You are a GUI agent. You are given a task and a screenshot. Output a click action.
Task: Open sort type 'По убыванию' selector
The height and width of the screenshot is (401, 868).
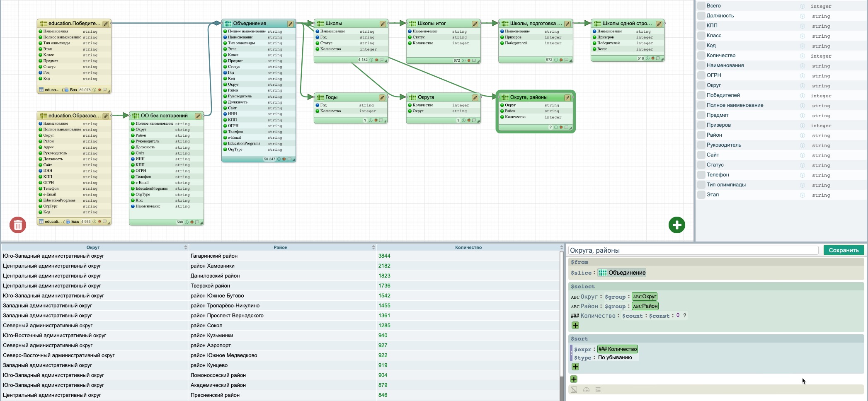coord(615,358)
